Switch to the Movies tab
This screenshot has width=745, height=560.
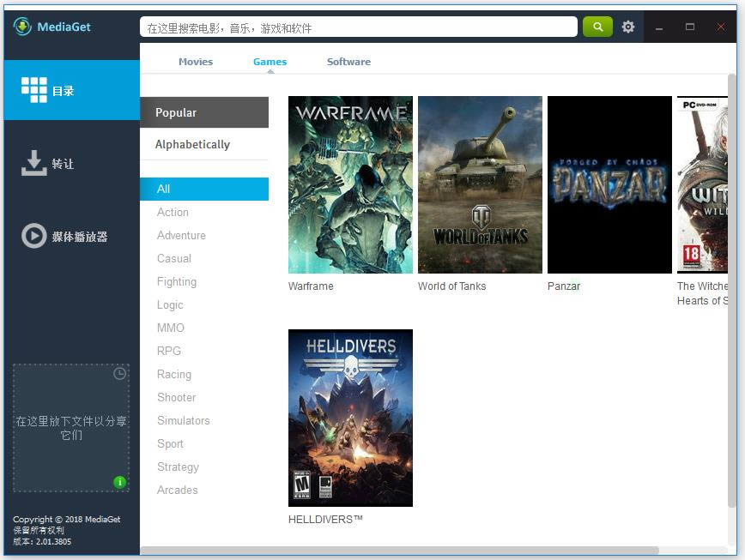[196, 62]
